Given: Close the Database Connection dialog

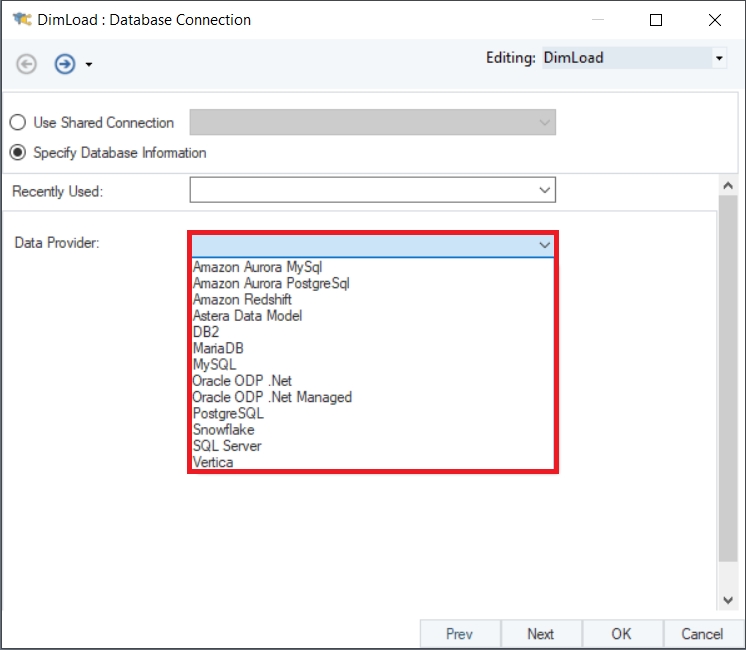Looking at the screenshot, I should click(x=715, y=20).
